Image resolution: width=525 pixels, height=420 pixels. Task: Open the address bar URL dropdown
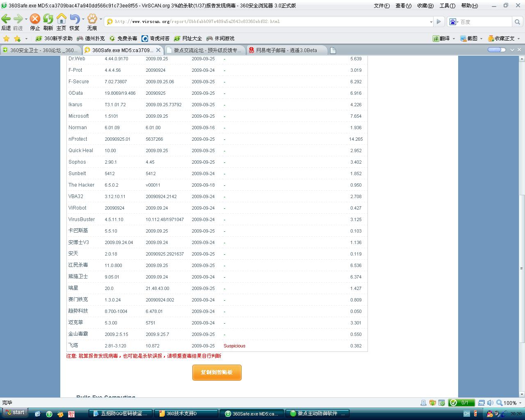pos(431,22)
